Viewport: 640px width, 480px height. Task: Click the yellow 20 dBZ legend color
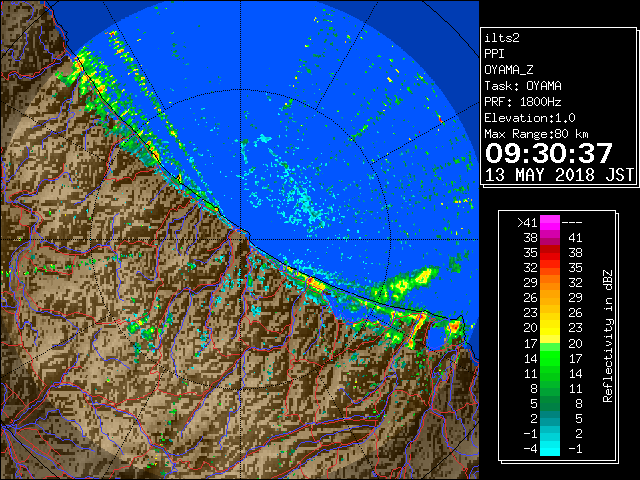click(x=550, y=328)
